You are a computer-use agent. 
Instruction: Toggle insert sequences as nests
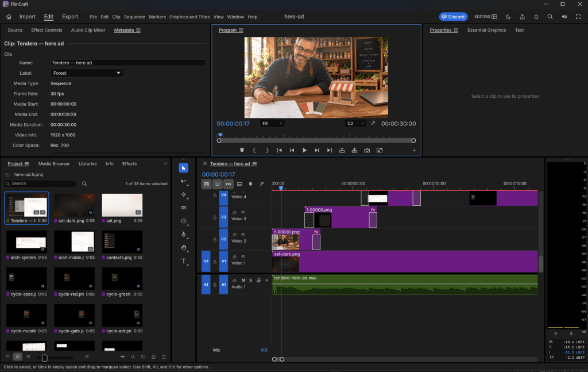[207, 184]
